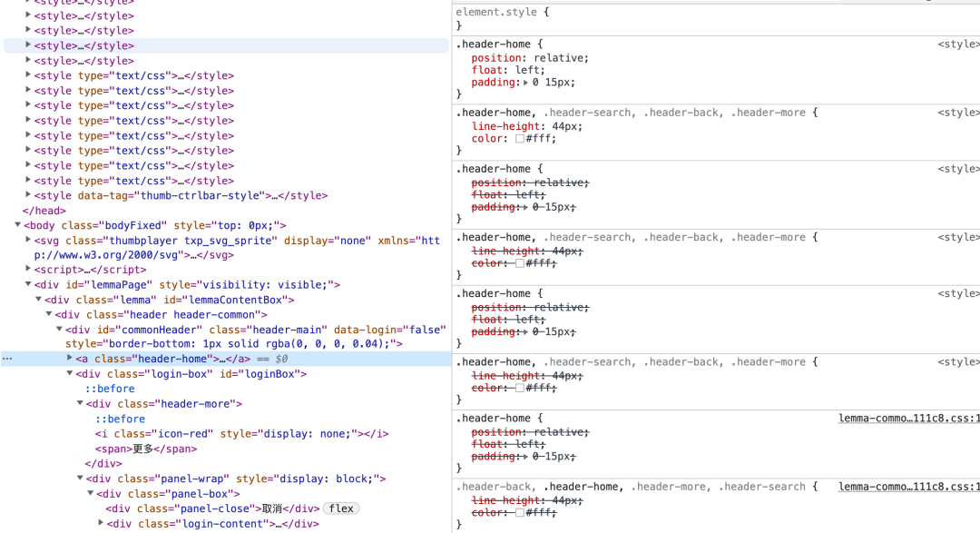Collapse the panel-box div
Screen dimensions: 980x533
click(91, 494)
